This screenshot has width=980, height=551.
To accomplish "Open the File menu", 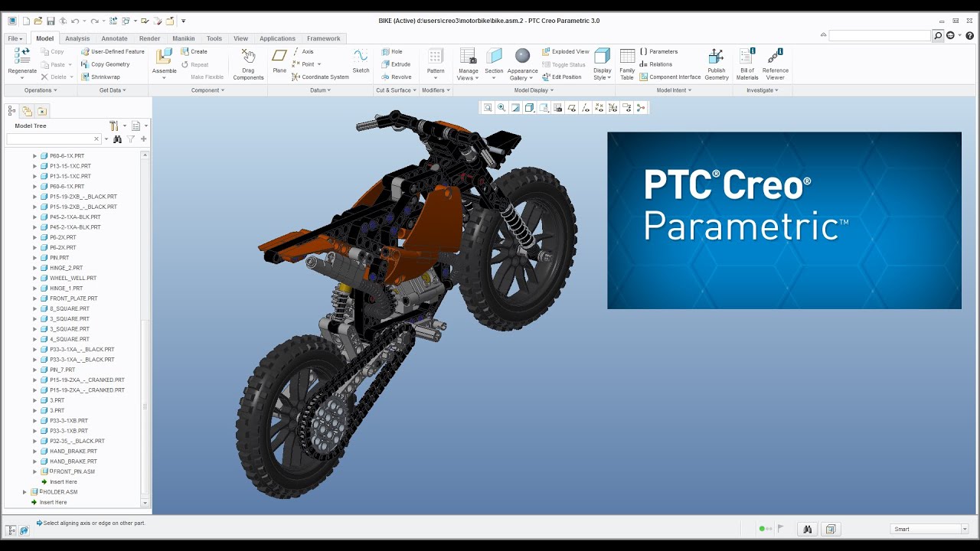I will click(15, 38).
